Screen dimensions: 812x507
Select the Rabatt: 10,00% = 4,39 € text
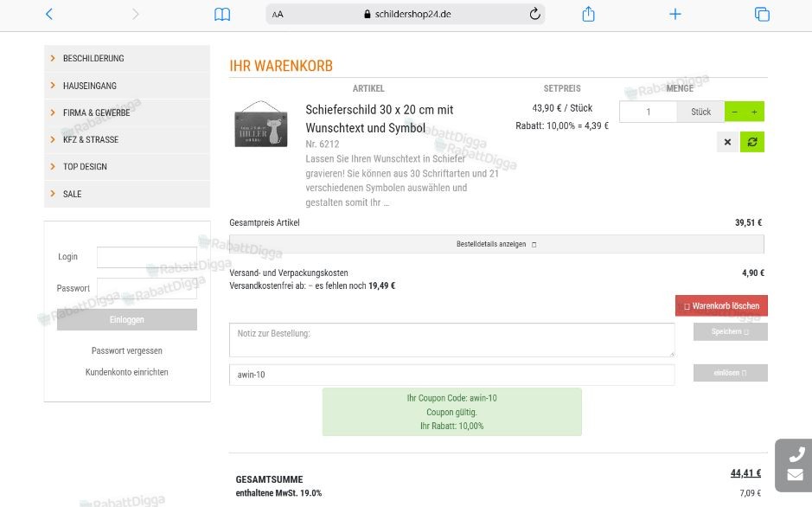[x=562, y=125]
